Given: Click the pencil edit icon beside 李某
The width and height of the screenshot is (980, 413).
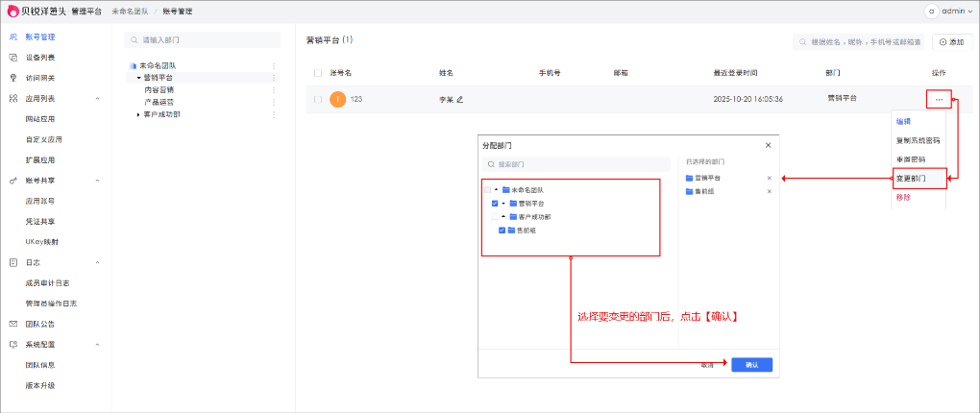Looking at the screenshot, I should (x=460, y=99).
